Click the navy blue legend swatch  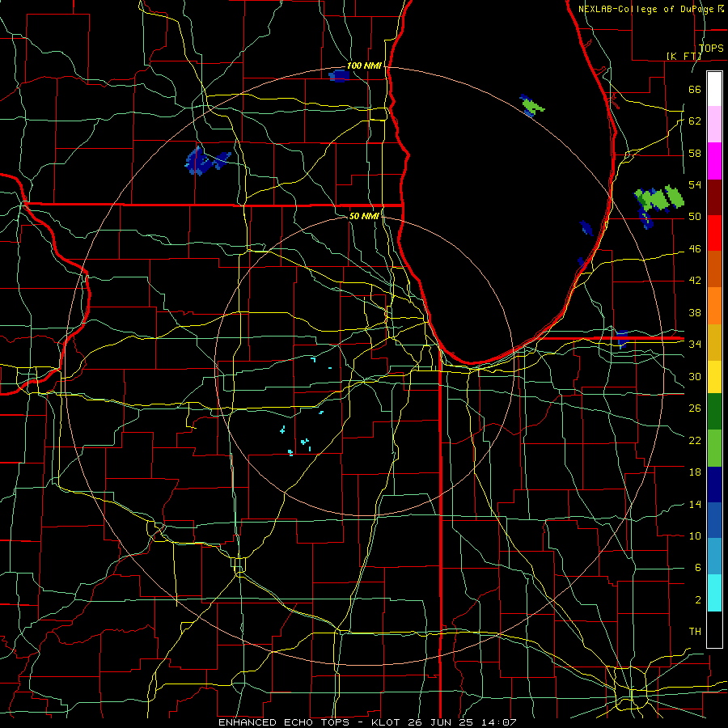tap(714, 485)
